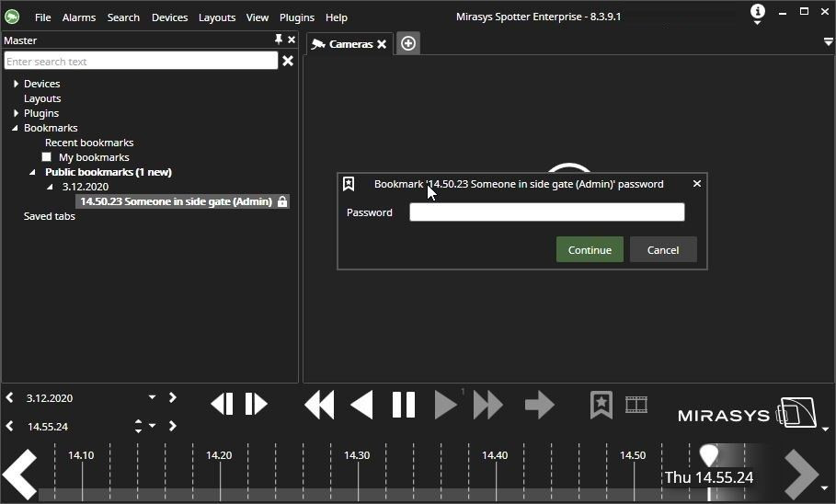Screen dimensions: 836x504
Task: Close the Cameras tab
Action: [382, 44]
